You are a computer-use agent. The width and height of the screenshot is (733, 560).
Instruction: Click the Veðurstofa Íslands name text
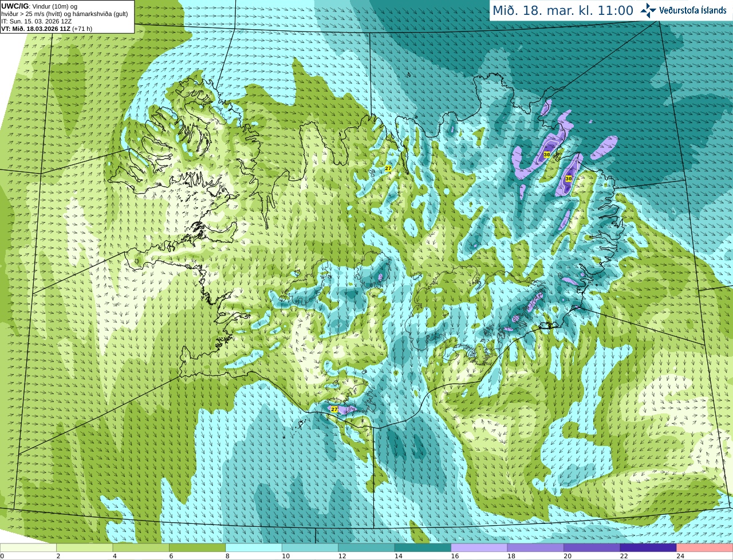pos(692,10)
